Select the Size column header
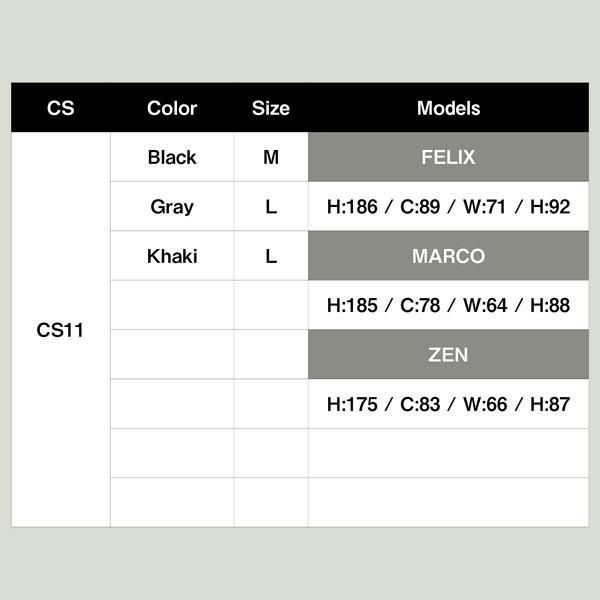Viewport: 600px width, 600px height. pyautogui.click(x=271, y=108)
